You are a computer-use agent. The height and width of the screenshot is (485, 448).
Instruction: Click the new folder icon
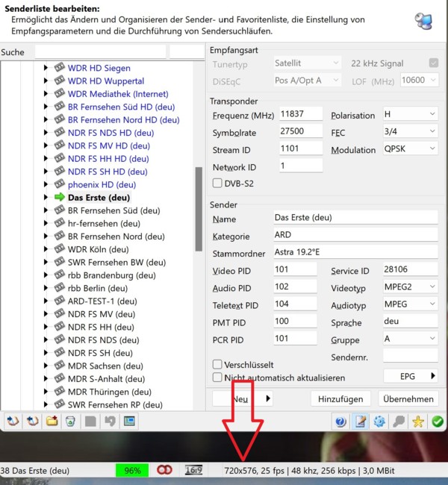tap(52, 422)
